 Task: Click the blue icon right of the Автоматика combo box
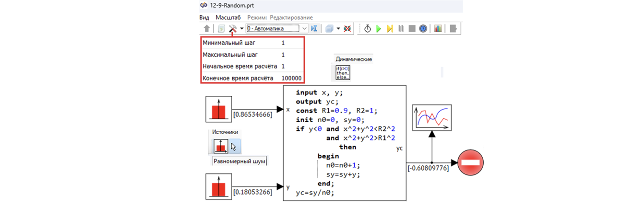pyautogui.click(x=314, y=28)
